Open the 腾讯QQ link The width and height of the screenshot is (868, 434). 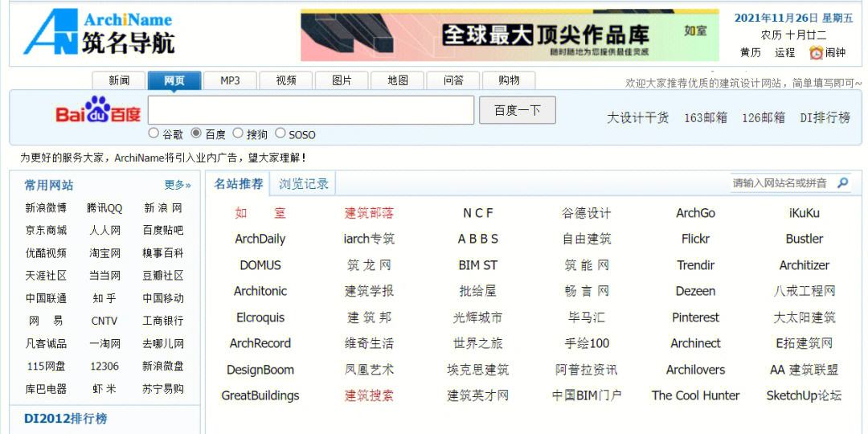coord(104,208)
